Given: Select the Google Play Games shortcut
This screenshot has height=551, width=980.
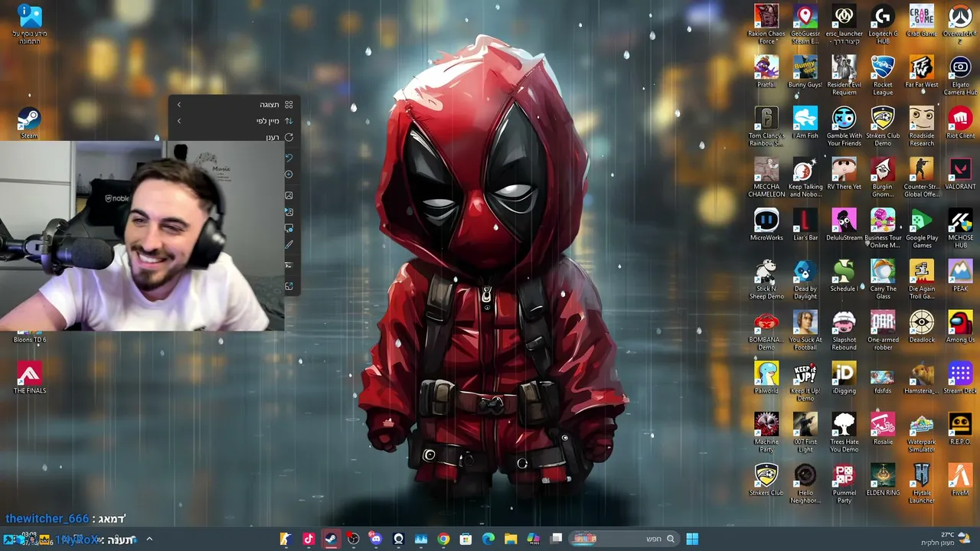Looking at the screenshot, I should (922, 228).
